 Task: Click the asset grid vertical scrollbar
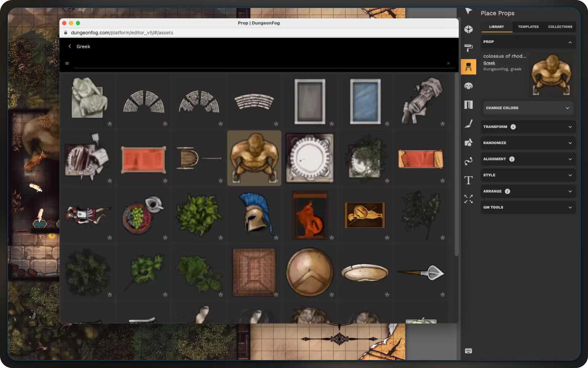(x=456, y=164)
